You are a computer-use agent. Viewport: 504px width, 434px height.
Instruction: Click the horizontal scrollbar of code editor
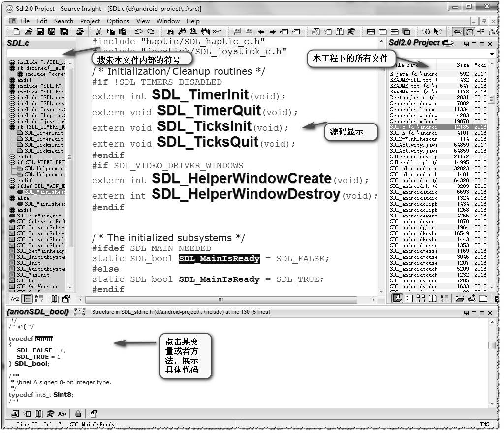point(221,299)
